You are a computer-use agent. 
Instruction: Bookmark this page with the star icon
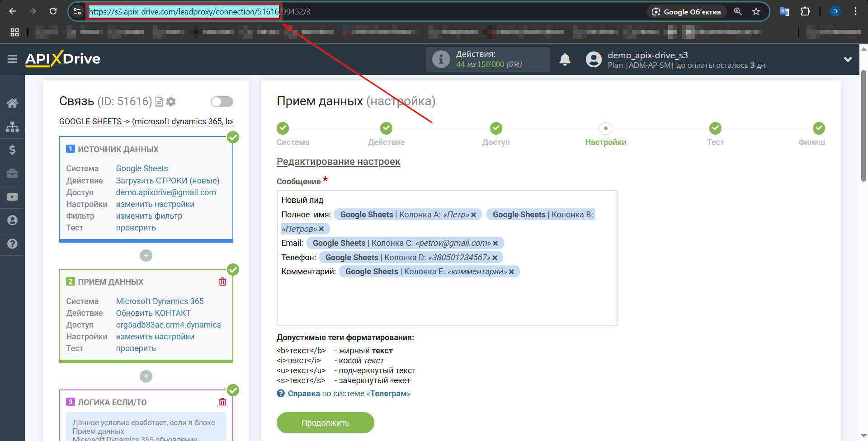[x=756, y=11]
